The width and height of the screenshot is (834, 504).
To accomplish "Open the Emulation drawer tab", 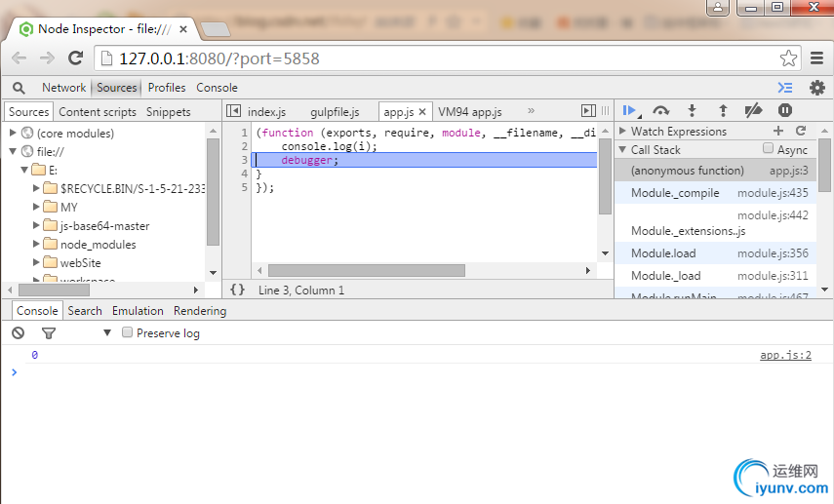I will click(x=138, y=311).
